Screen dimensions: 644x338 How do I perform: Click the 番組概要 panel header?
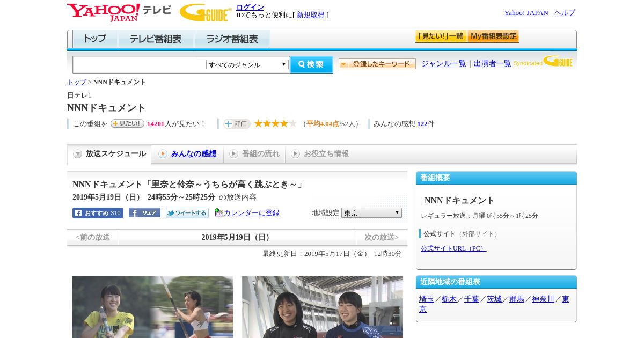pos(496,178)
